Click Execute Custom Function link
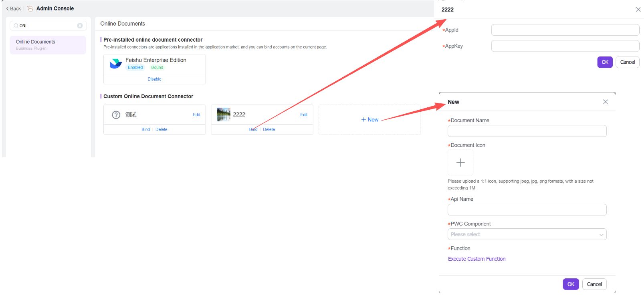The width and height of the screenshot is (644, 300). [x=476, y=259]
